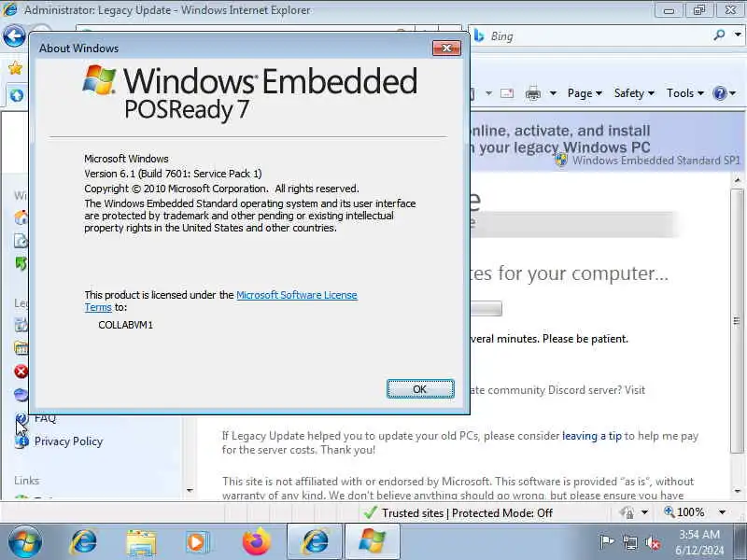Launch Firefox from the taskbar
747x560 pixels.
[256, 542]
